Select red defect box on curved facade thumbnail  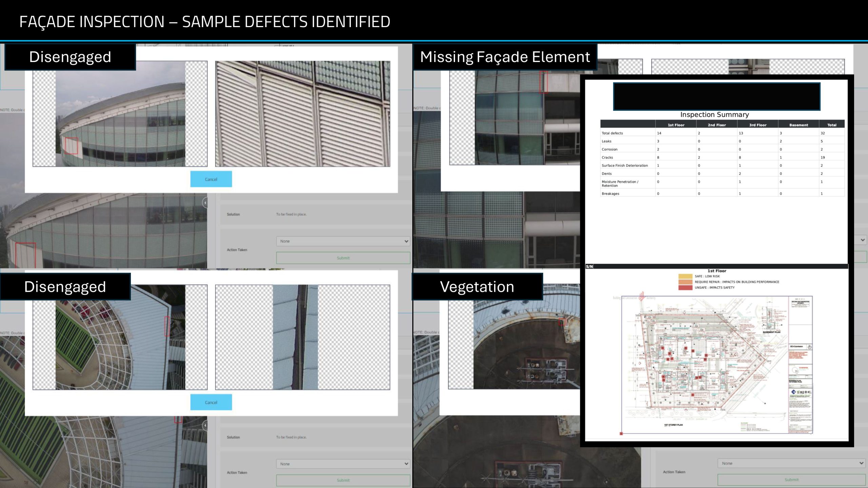tap(71, 146)
